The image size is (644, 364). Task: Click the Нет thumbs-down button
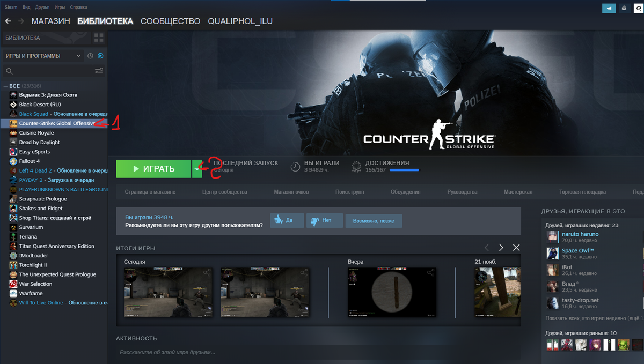tap(324, 220)
